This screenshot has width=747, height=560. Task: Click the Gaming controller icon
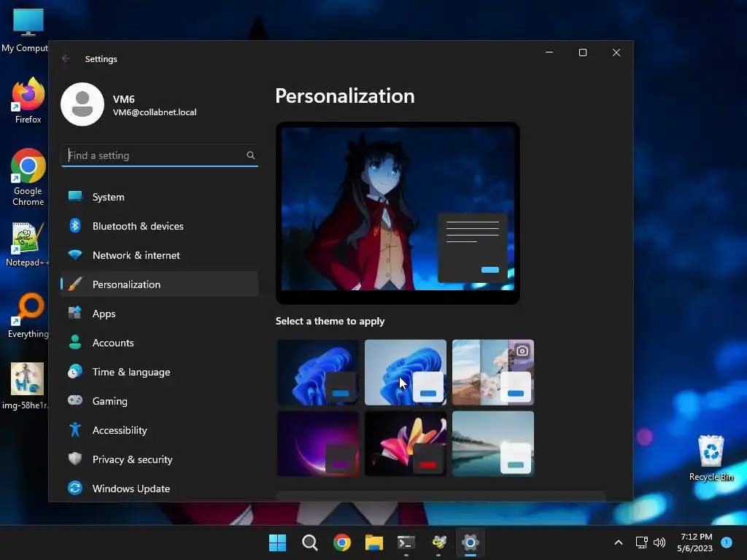tap(75, 400)
